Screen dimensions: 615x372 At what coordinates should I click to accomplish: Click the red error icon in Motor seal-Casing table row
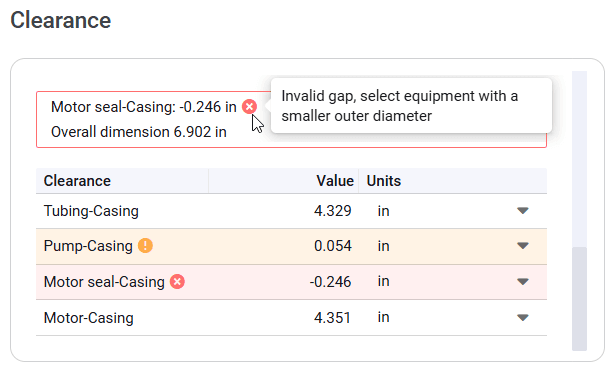[x=177, y=281]
